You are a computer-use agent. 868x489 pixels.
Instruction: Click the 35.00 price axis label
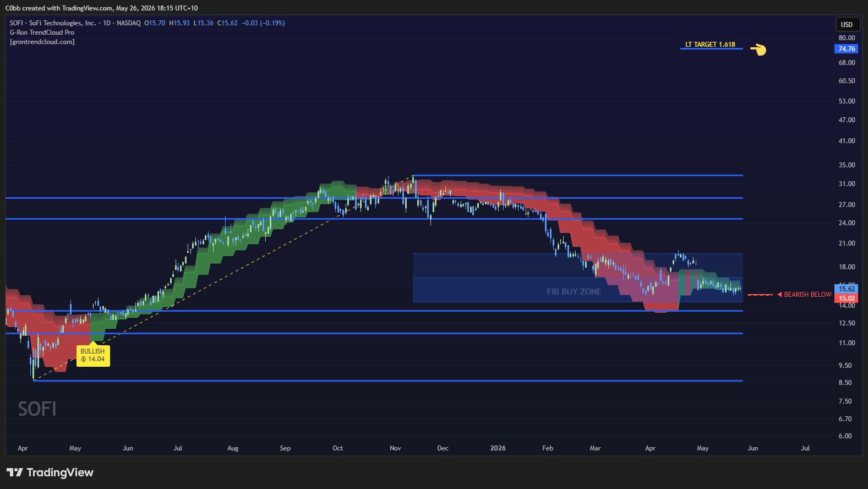pos(847,165)
